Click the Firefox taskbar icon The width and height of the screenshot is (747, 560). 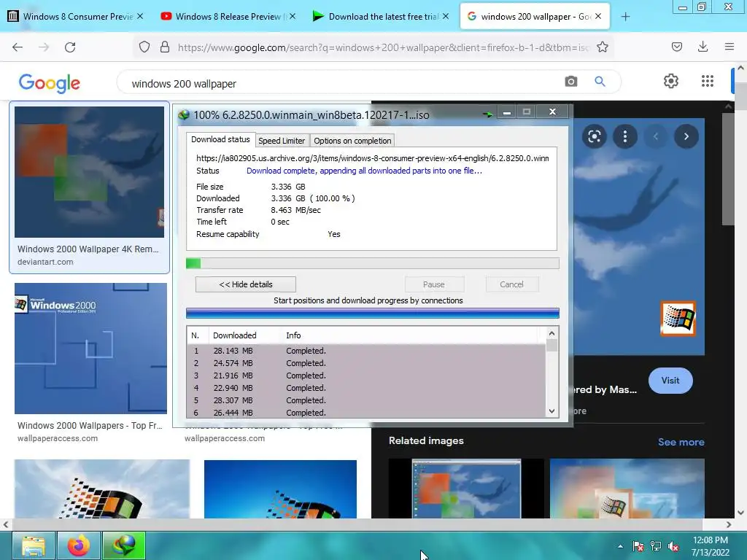tap(79, 545)
